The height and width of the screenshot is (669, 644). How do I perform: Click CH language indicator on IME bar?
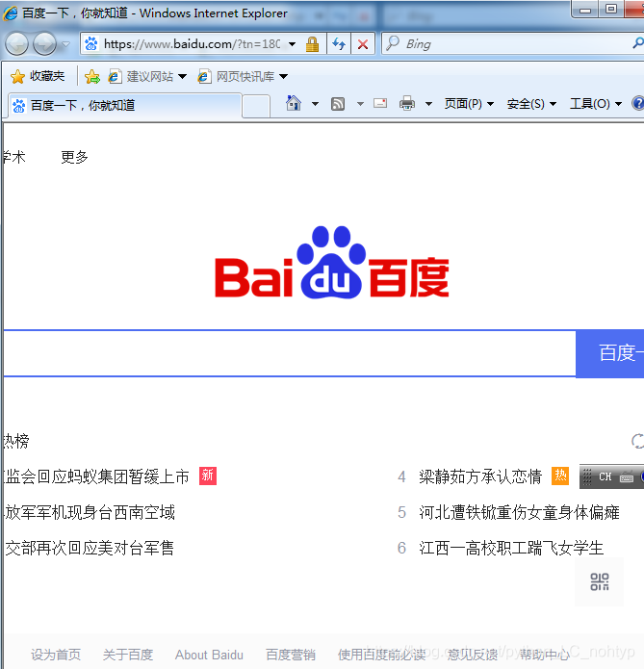click(605, 476)
